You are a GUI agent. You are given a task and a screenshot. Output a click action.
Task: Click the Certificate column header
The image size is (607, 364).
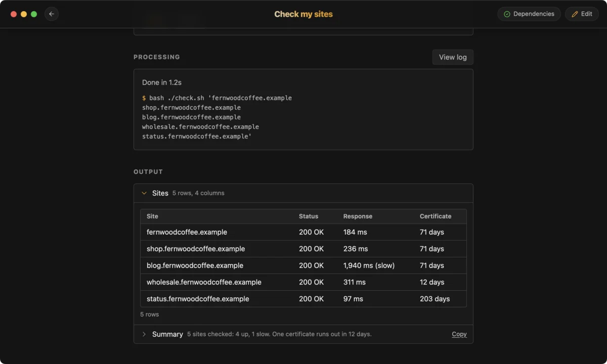[x=436, y=216]
